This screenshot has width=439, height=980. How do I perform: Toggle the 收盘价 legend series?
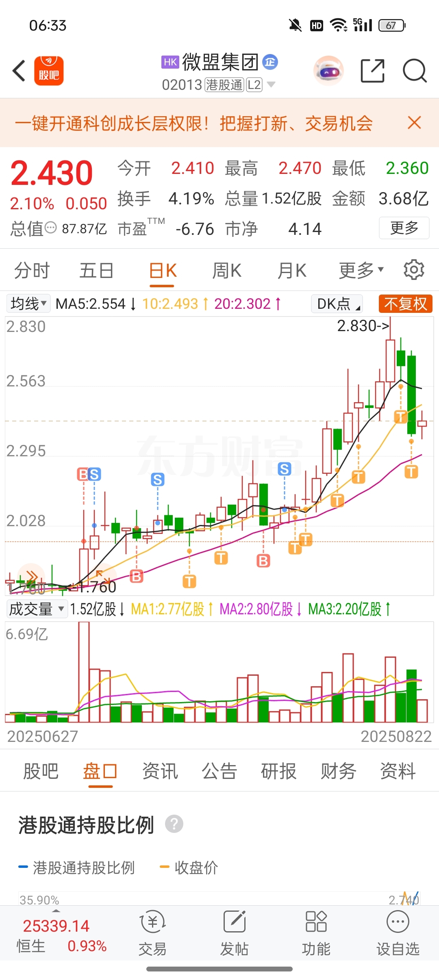point(189,867)
